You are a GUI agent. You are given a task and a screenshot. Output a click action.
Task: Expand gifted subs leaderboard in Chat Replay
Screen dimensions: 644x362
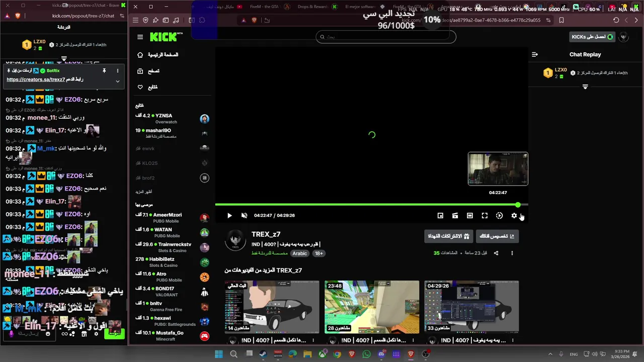[585, 87]
